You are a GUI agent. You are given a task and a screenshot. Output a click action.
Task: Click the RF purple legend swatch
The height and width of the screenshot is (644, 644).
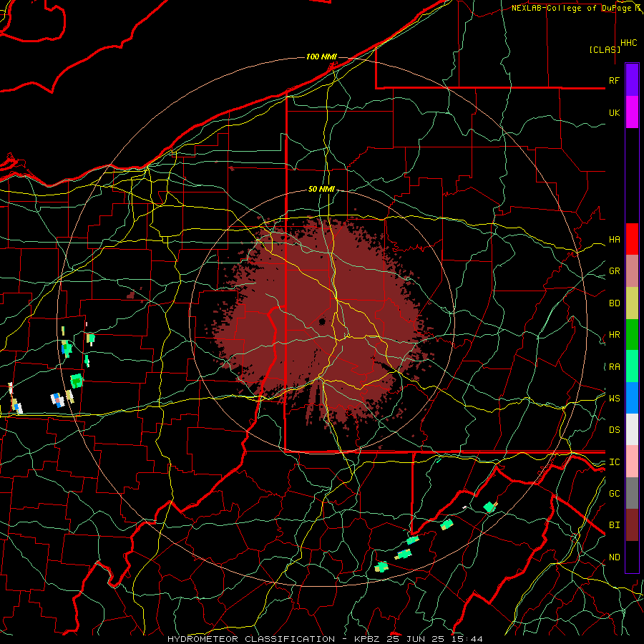pos(632,80)
